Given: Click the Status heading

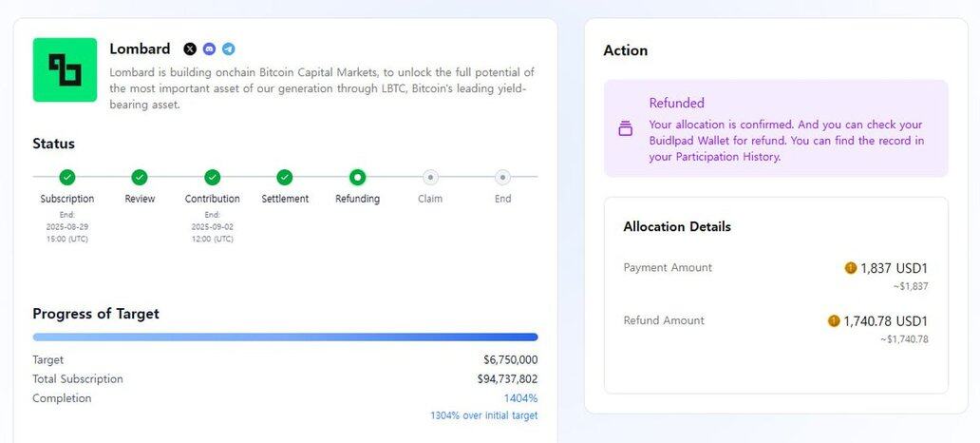Looking at the screenshot, I should (54, 144).
